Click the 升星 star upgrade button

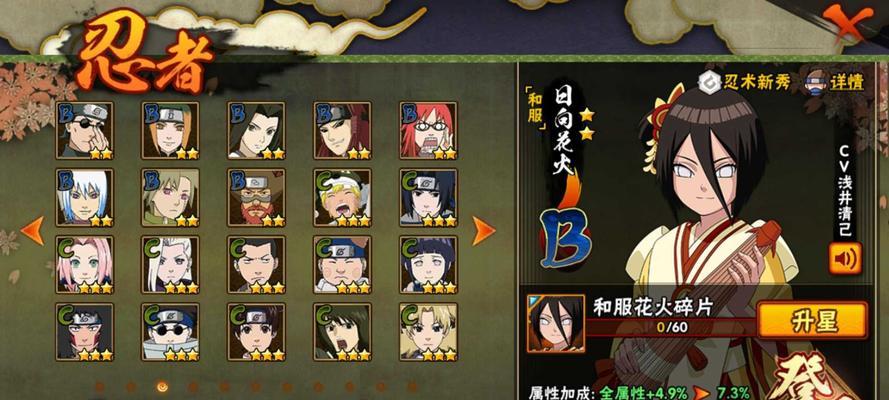click(x=812, y=320)
